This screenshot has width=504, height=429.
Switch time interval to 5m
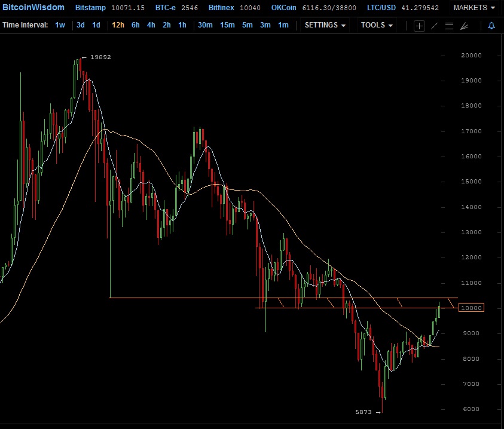(247, 25)
